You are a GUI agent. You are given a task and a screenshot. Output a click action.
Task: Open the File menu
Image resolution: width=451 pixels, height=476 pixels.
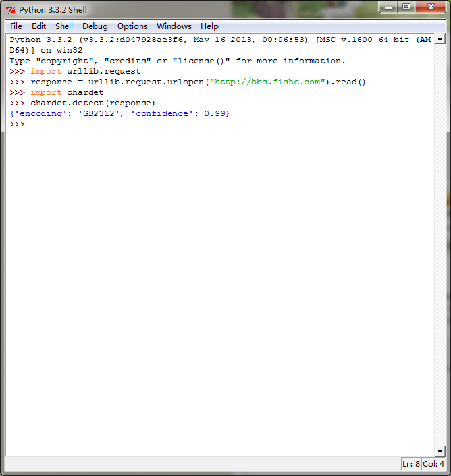(x=16, y=26)
